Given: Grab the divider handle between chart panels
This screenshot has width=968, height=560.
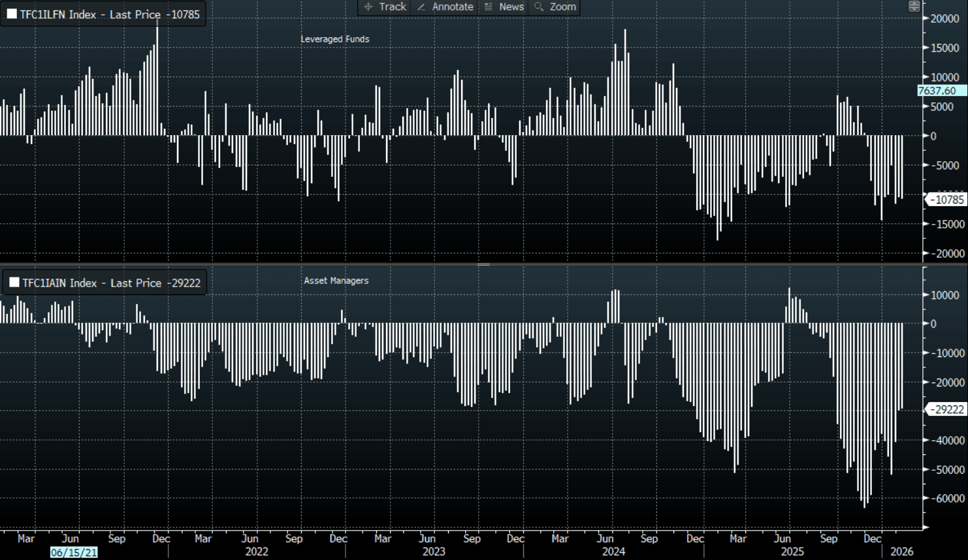Looking at the screenshot, I should (483, 264).
